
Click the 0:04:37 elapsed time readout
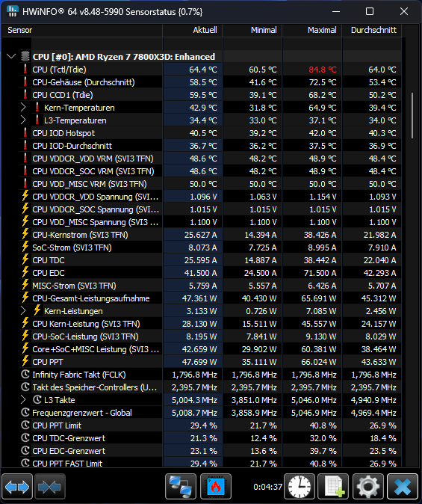point(267,487)
